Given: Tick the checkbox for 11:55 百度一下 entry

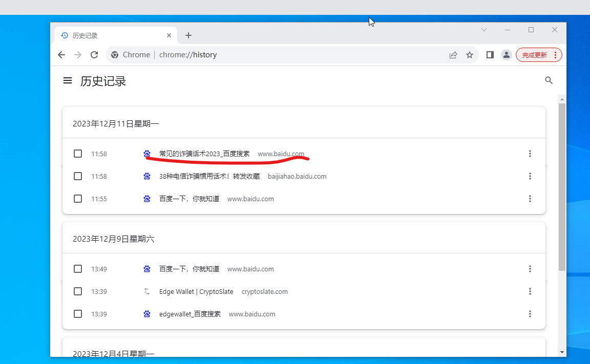Looking at the screenshot, I should coord(78,199).
